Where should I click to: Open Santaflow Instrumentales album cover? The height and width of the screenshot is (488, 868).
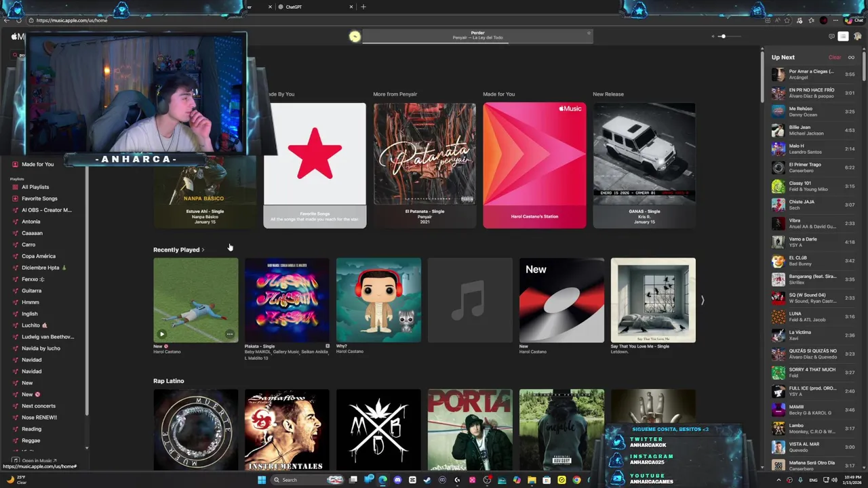click(287, 430)
